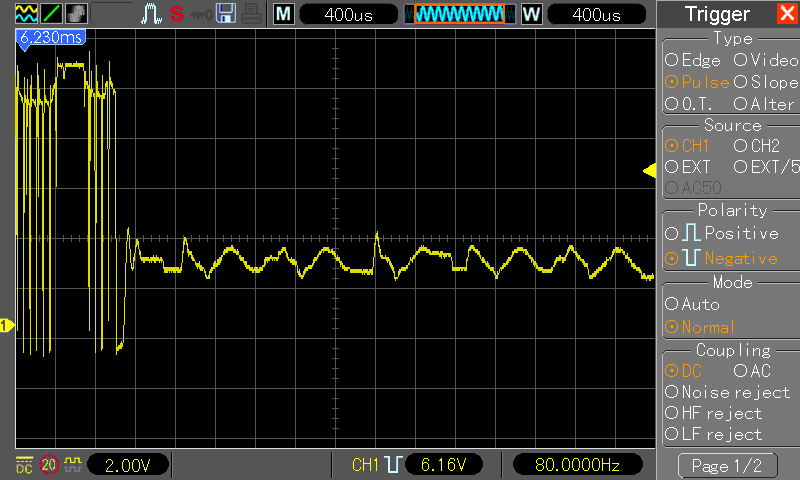Click the green diagonal line icon

click(51, 13)
